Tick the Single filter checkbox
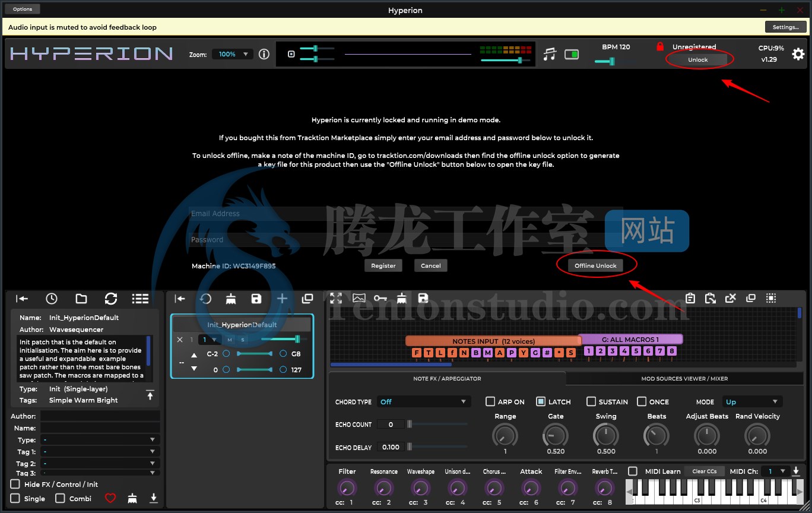This screenshot has width=812, height=513. point(15,498)
